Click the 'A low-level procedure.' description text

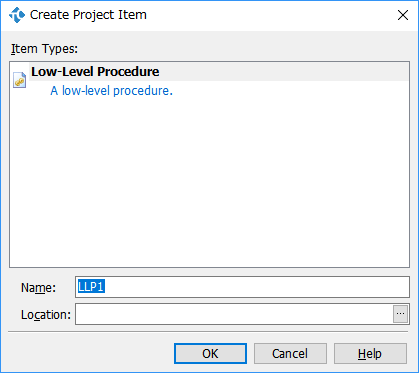(x=111, y=91)
